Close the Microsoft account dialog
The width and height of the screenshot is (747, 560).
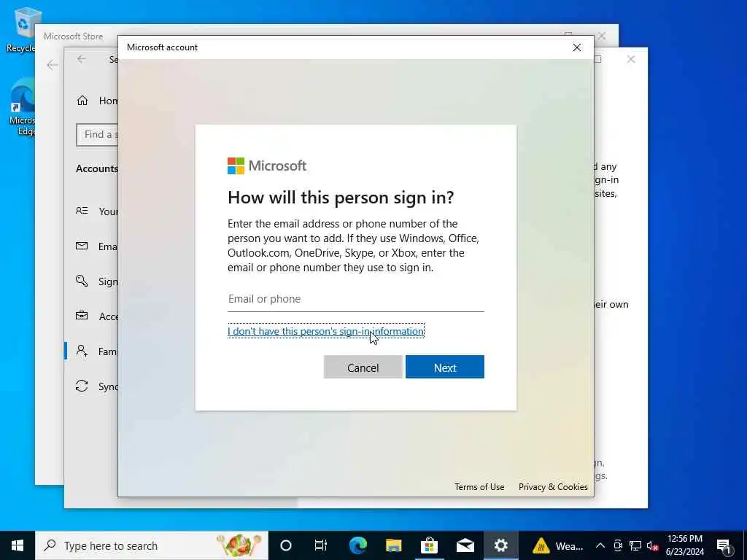click(577, 47)
